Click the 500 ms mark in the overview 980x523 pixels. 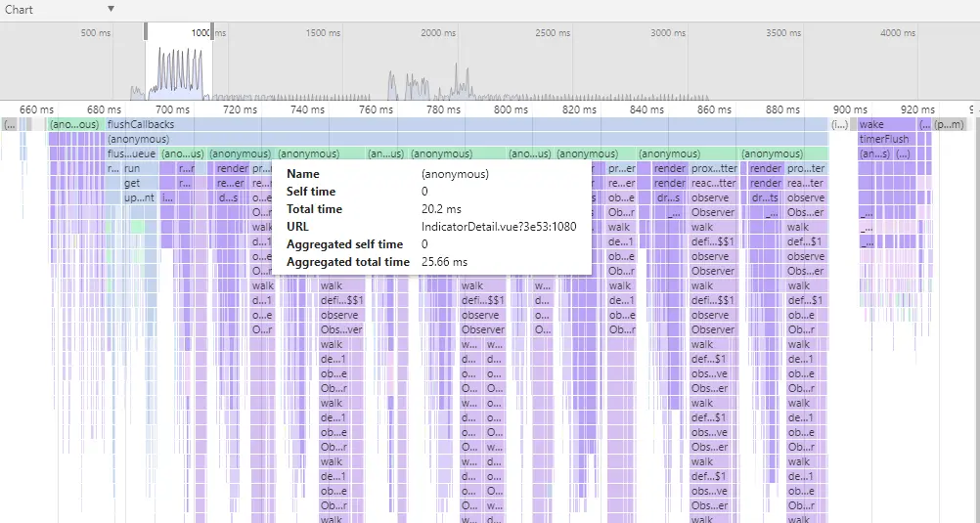click(96, 32)
